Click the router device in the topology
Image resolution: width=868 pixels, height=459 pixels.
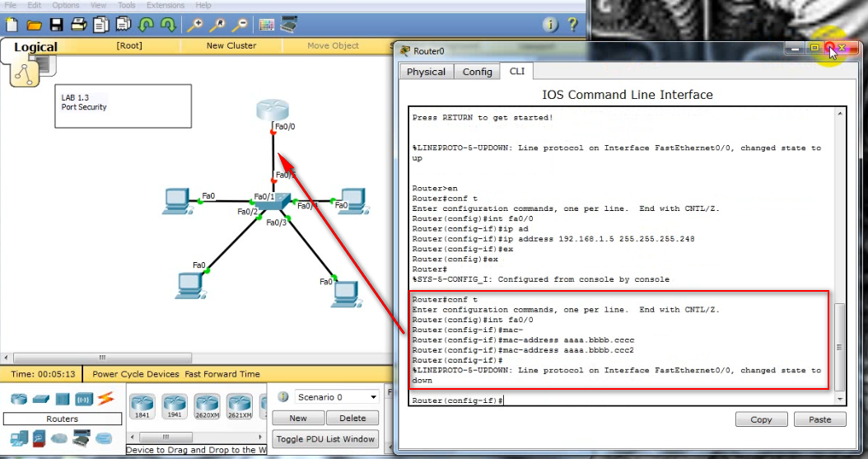coord(273,110)
